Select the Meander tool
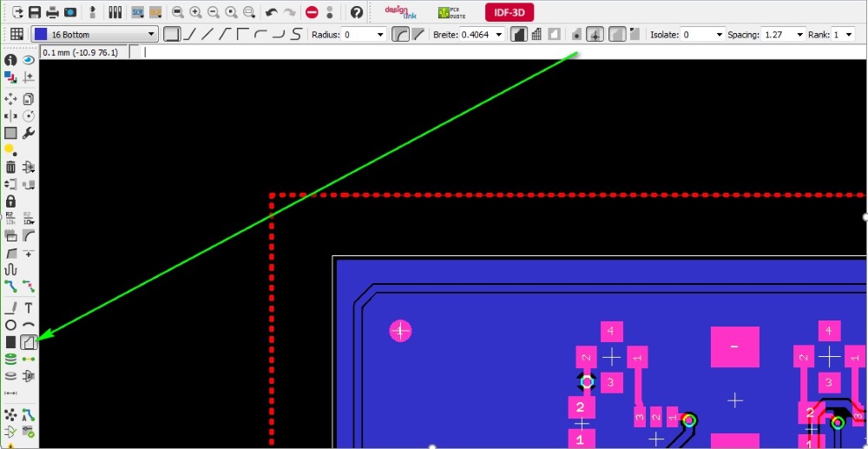The width and height of the screenshot is (868, 449). pos(10,269)
